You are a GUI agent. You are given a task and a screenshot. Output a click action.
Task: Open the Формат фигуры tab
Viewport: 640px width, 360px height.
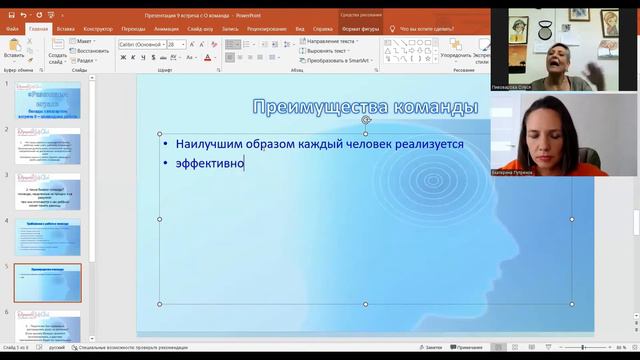pos(360,29)
